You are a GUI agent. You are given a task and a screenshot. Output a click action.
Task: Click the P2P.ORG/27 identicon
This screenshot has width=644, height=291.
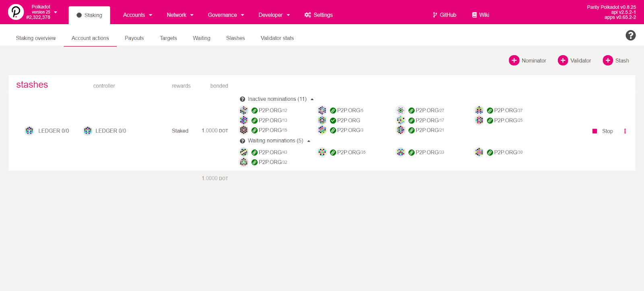click(400, 110)
